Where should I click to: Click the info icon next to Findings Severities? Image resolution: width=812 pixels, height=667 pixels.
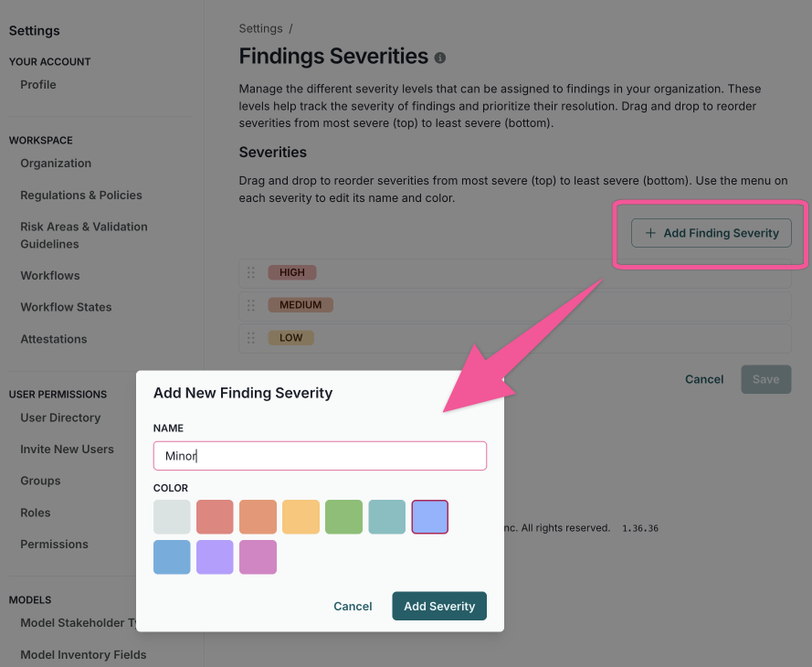pos(439,57)
